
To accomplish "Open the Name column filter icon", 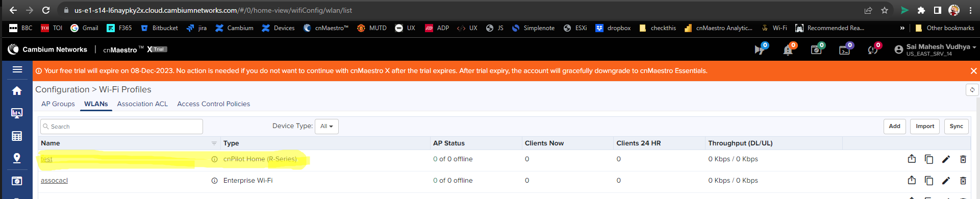I will click(x=214, y=143).
